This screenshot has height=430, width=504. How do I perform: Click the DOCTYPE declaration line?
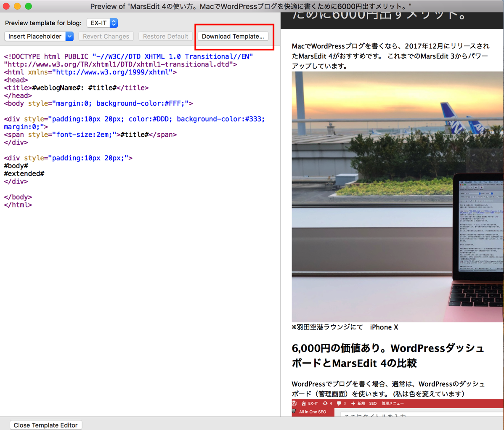(128, 56)
